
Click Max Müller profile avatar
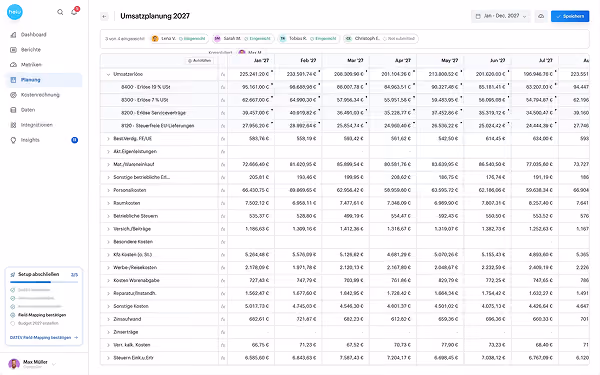14,364
